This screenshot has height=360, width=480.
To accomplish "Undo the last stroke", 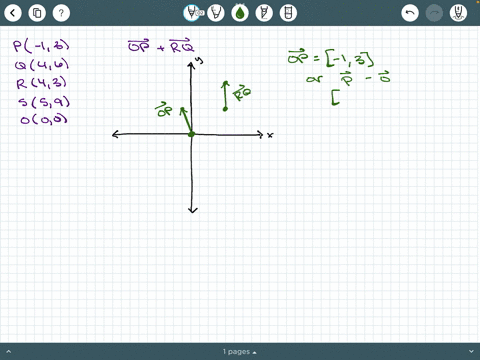I will pyautogui.click(x=410, y=13).
